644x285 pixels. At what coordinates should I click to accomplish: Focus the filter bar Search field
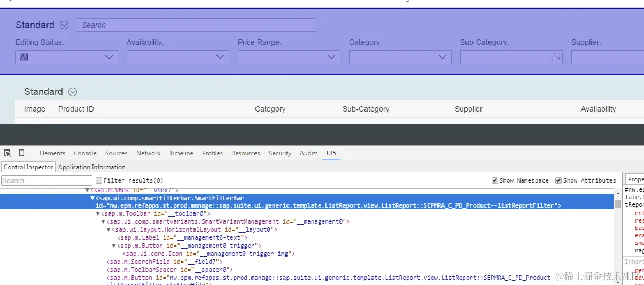pos(197,25)
